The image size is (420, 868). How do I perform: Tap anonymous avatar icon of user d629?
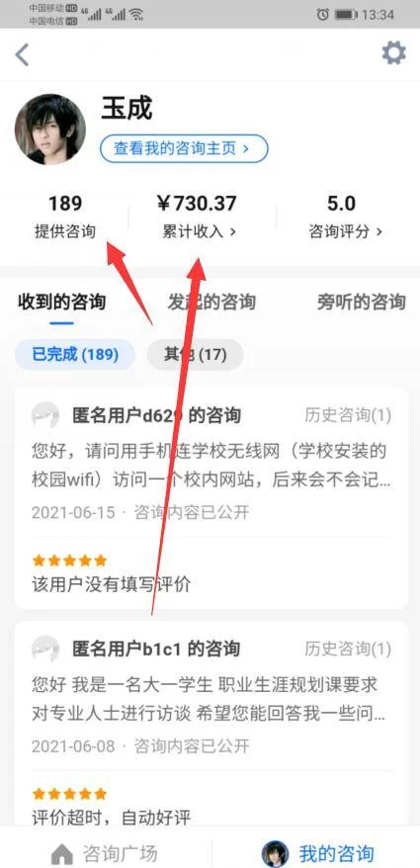(x=44, y=415)
